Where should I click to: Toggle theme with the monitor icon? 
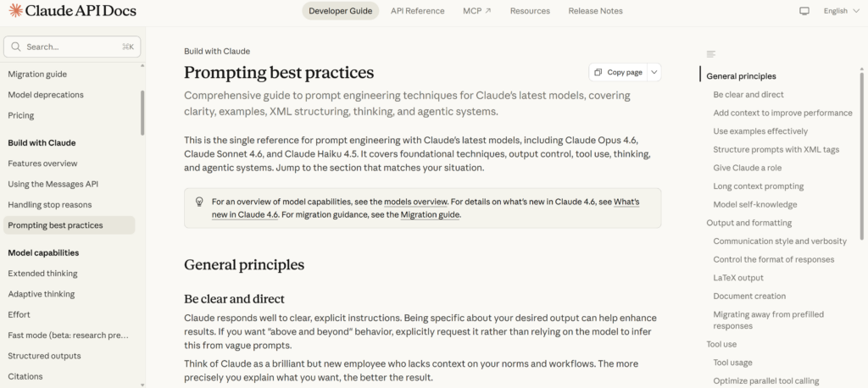click(x=804, y=11)
